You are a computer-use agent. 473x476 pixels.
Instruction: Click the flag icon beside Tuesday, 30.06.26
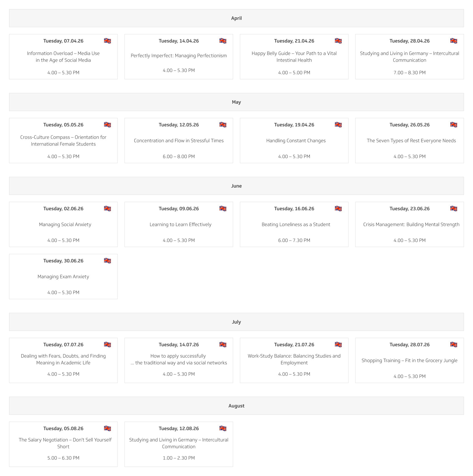[107, 261]
